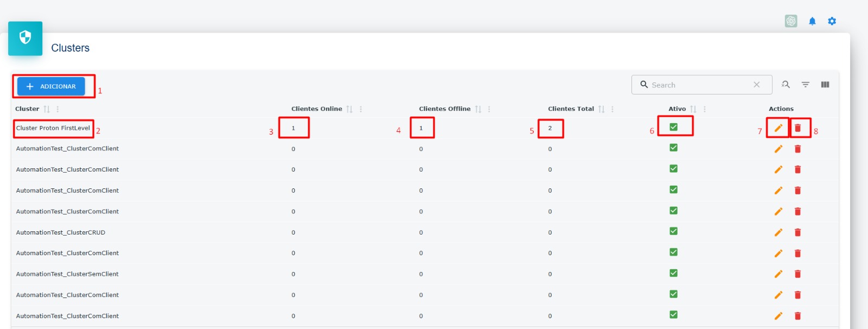
Task: Select the AutomationTest_ClusterSemClient name
Action: pos(67,274)
